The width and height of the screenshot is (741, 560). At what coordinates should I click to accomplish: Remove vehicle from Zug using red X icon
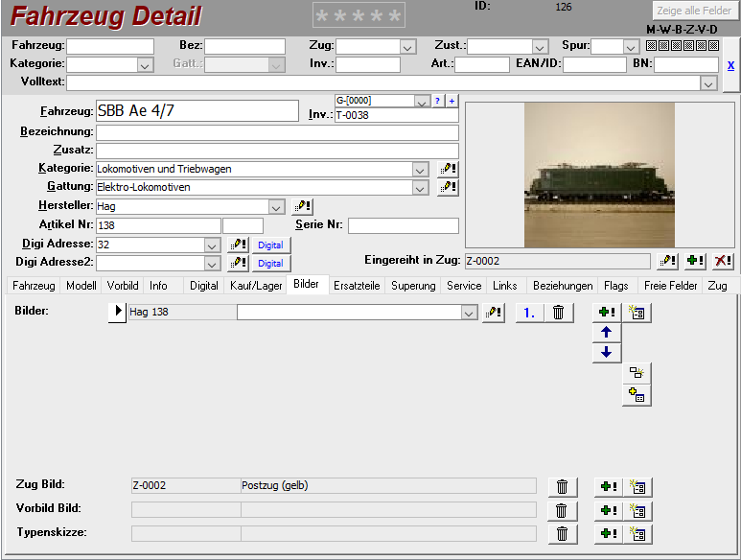tap(723, 261)
